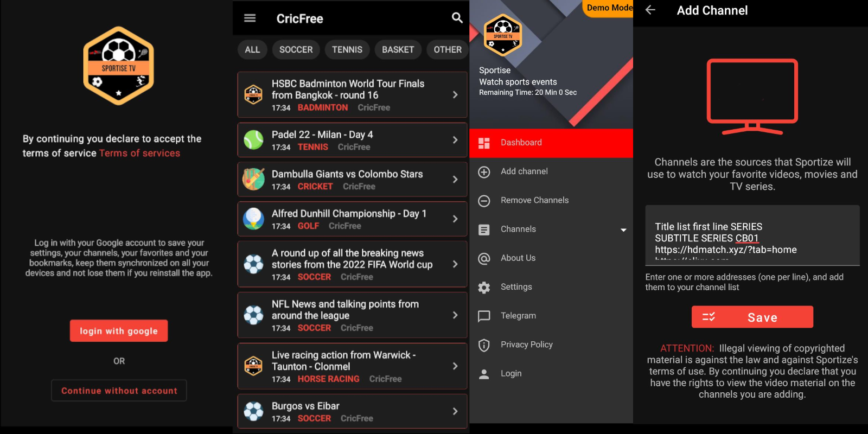Open Settings menu entry
Viewport: 868px width, 434px height.
pyautogui.click(x=551, y=286)
